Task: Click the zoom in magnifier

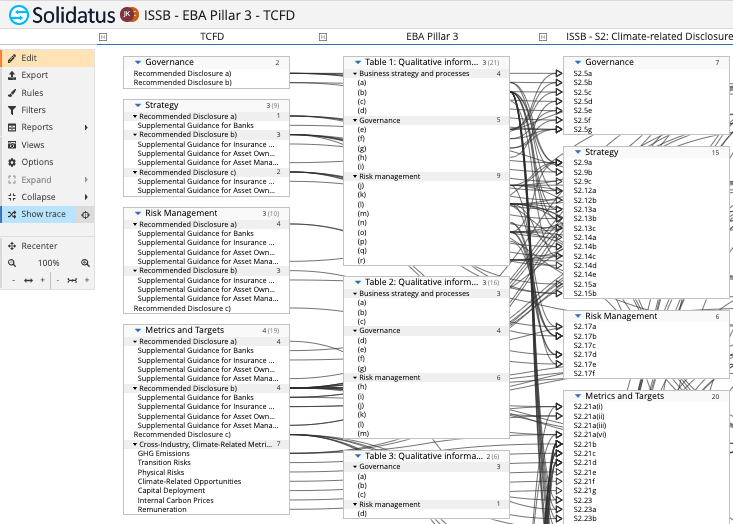Action: pyautogui.click(x=85, y=263)
